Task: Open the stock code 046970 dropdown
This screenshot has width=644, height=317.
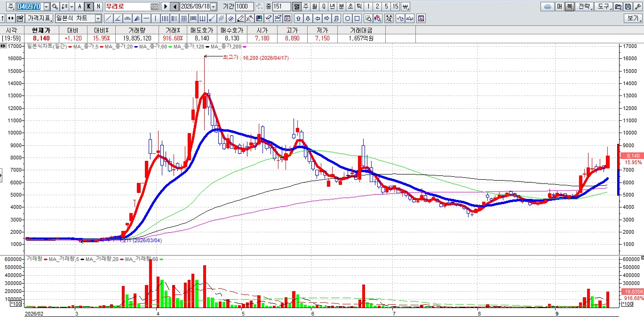Action: (x=46, y=7)
